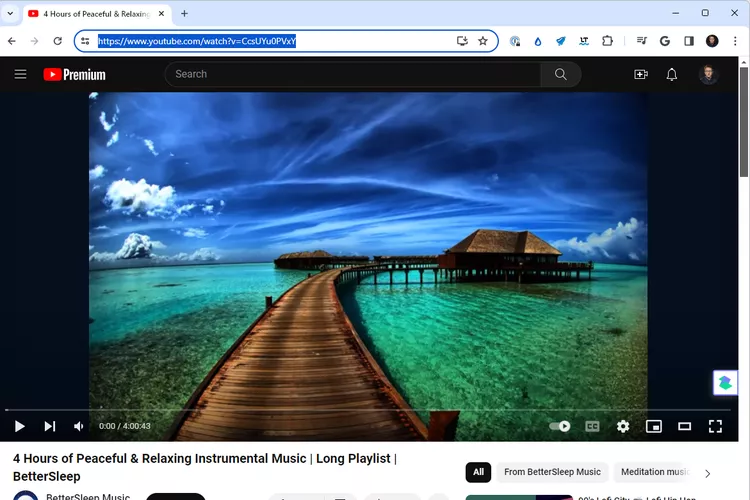The image size is (750, 500).
Task: Enter full screen mode
Action: click(715, 426)
